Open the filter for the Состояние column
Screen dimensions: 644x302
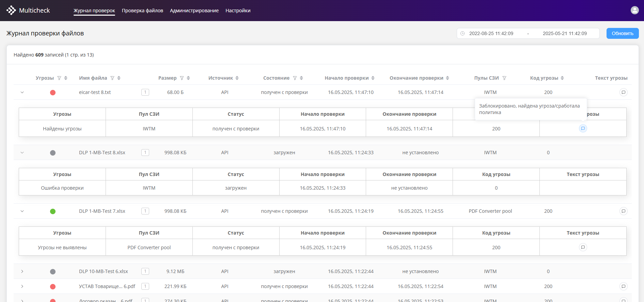295,78
